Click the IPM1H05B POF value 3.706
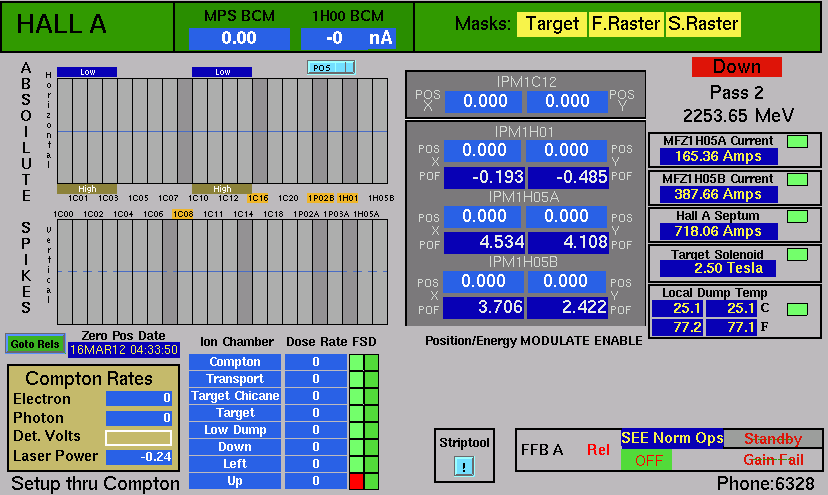The width and height of the screenshot is (828, 495). 483,307
